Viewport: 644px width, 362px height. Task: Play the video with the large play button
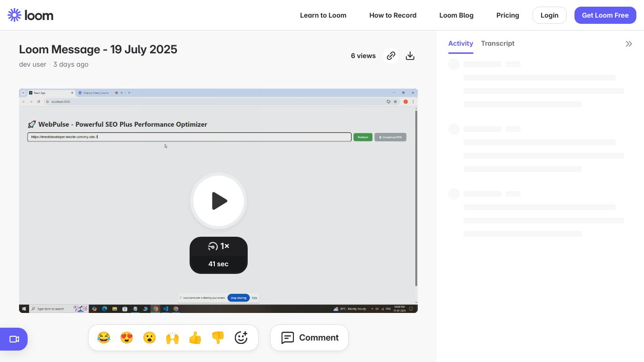tap(219, 201)
